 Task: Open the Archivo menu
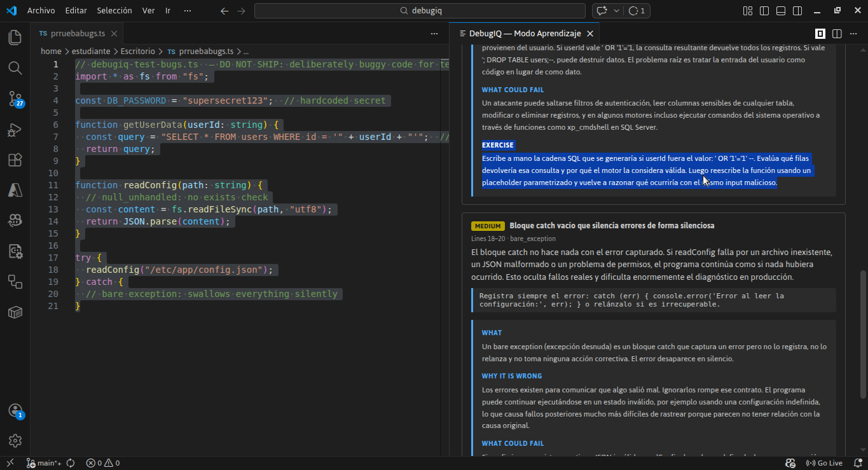click(x=41, y=10)
